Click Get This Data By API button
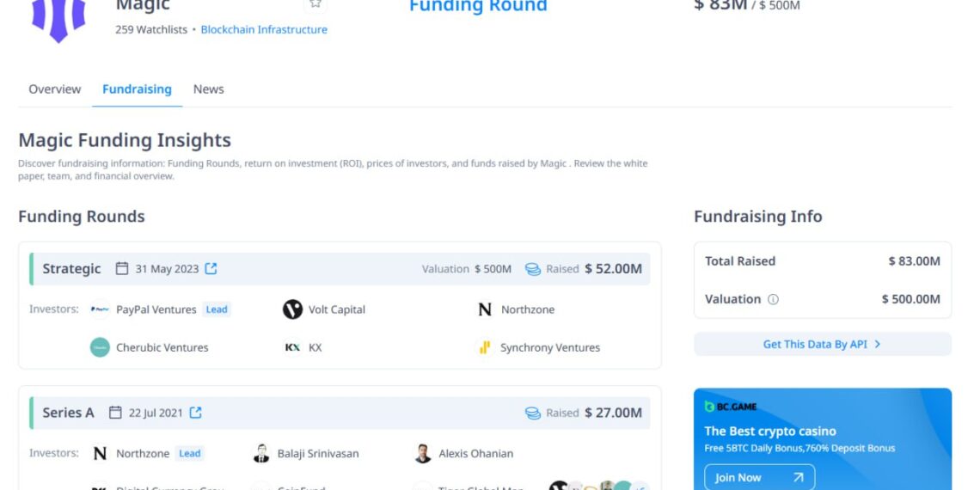The width and height of the screenshot is (980, 490). [x=822, y=344]
